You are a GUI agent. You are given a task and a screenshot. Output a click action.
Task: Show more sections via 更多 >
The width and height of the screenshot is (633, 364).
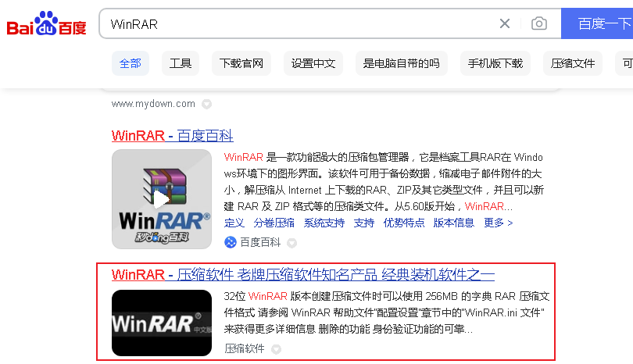(x=498, y=223)
